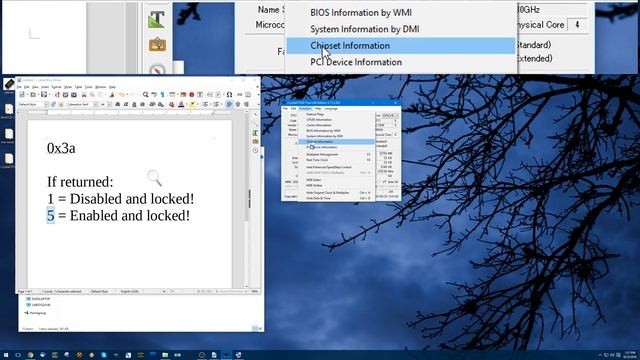Open the Styles deck in Writer sidebar
The image size is (640, 360).
256,133
